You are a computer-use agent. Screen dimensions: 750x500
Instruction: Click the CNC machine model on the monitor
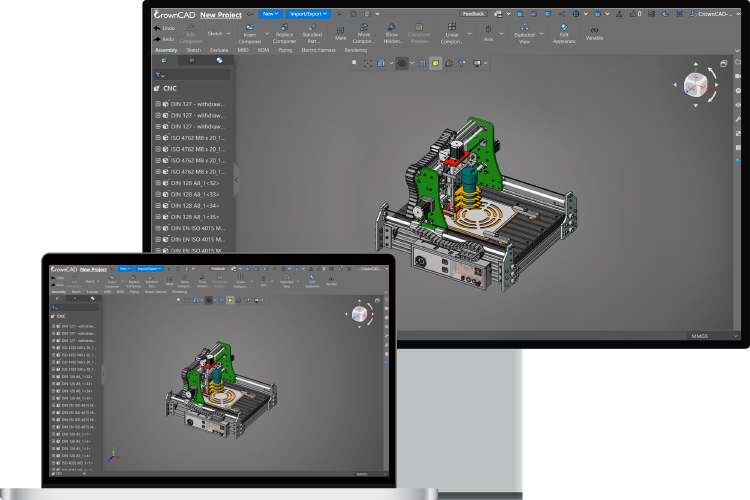pyautogui.click(x=477, y=205)
